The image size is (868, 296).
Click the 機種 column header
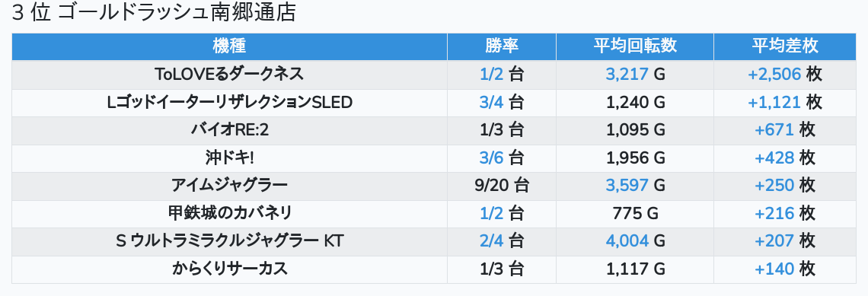229,46
